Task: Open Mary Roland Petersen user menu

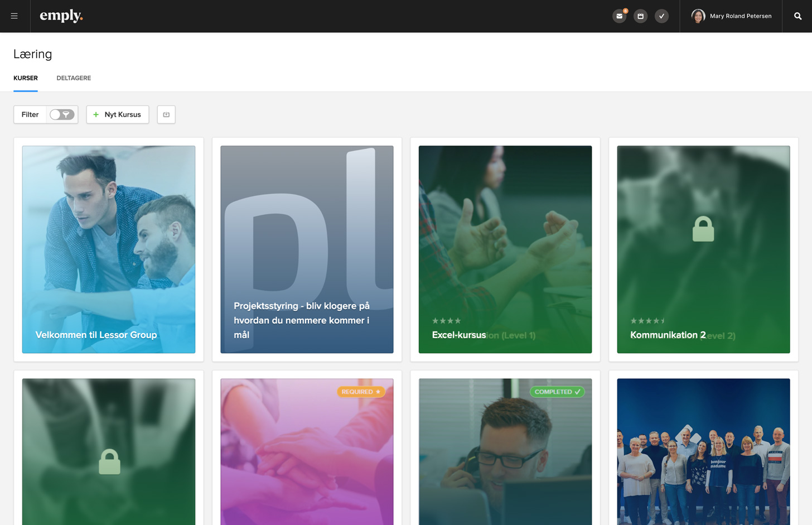Action: coord(731,16)
